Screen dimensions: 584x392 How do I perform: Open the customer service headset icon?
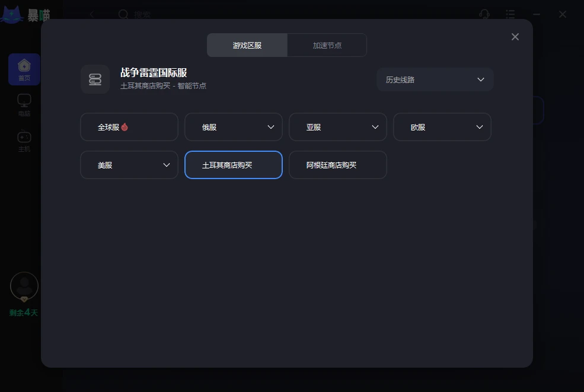tap(484, 15)
